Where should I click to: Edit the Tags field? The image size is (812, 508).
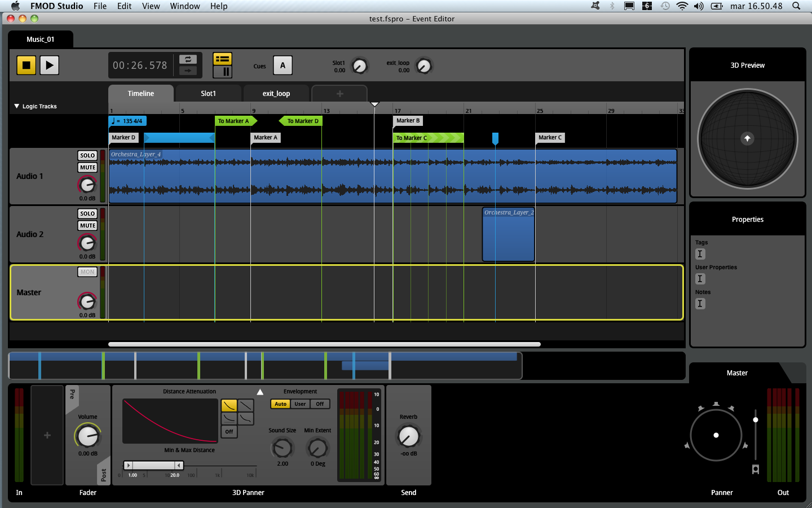coord(700,254)
